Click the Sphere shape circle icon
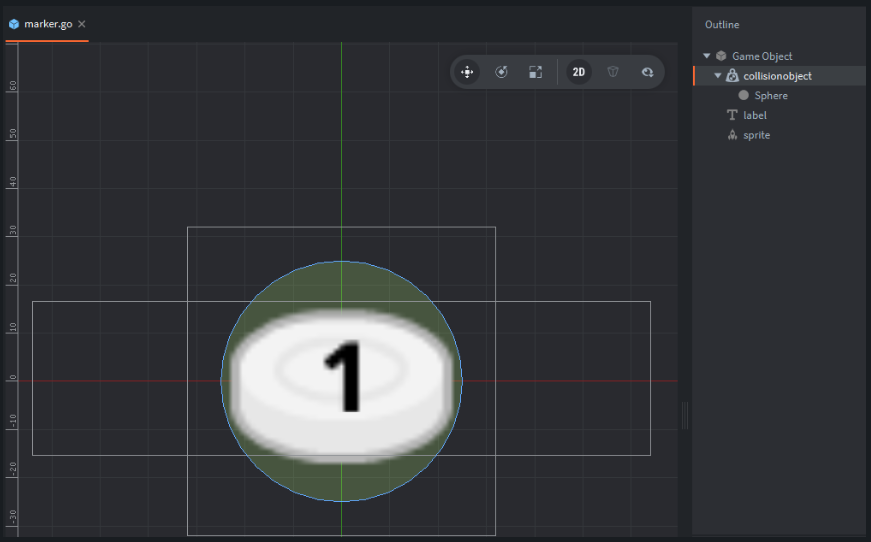Screen dimensions: 871x542 tap(743, 96)
